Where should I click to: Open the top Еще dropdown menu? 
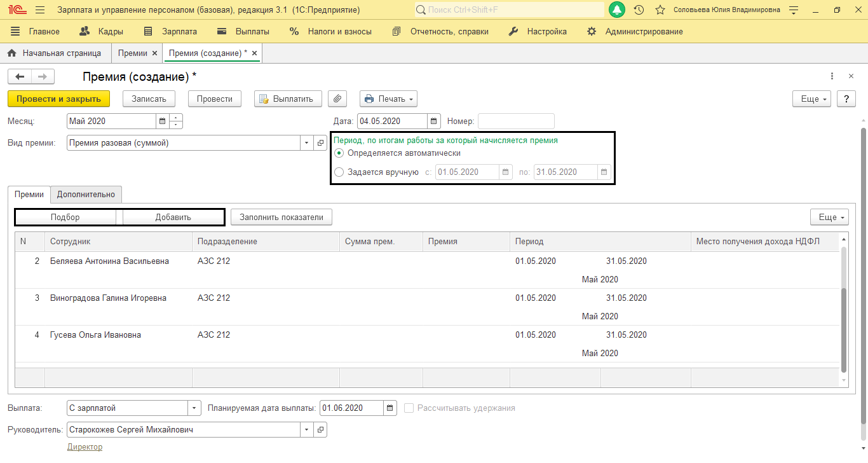coord(811,99)
